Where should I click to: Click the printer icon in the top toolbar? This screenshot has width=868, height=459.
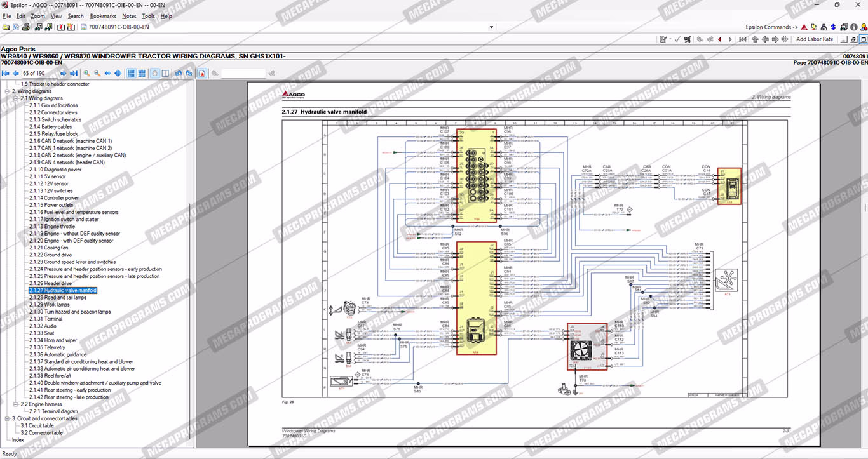pos(26,27)
